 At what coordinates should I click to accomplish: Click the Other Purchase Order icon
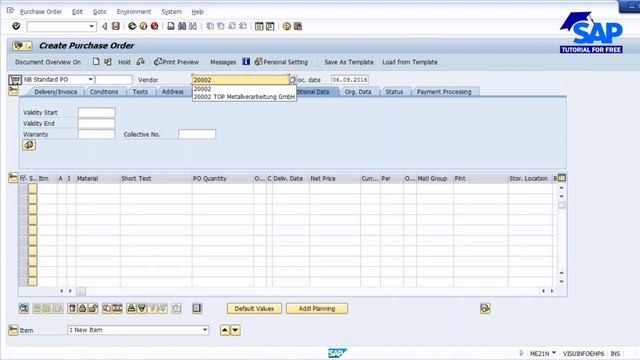click(x=108, y=62)
